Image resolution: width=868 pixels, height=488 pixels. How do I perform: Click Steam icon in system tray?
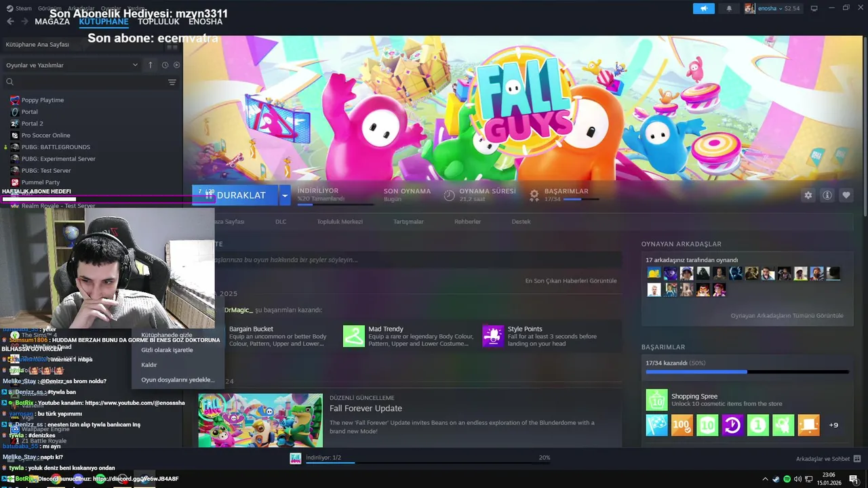[776, 479]
